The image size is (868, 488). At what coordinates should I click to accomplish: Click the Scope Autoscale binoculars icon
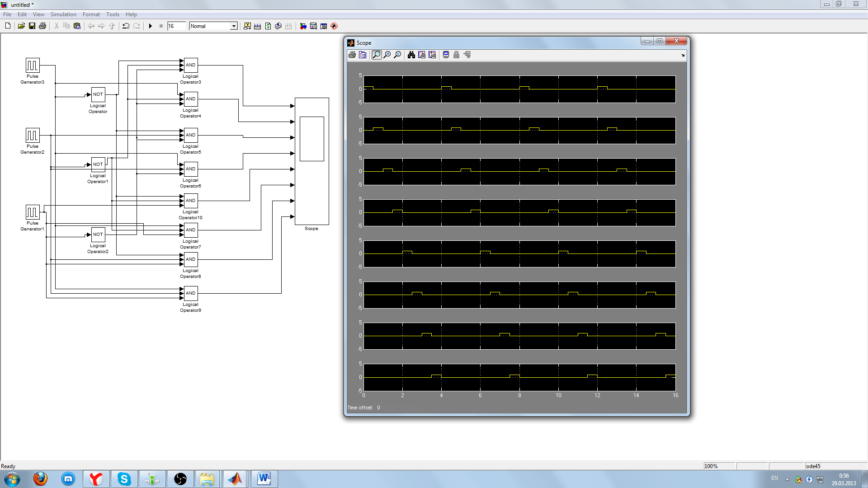pyautogui.click(x=411, y=55)
